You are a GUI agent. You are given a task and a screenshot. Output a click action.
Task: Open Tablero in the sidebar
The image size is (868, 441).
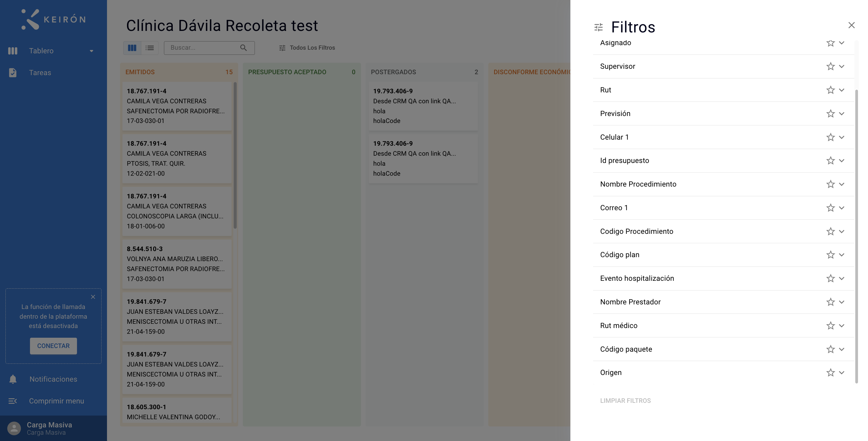(41, 51)
